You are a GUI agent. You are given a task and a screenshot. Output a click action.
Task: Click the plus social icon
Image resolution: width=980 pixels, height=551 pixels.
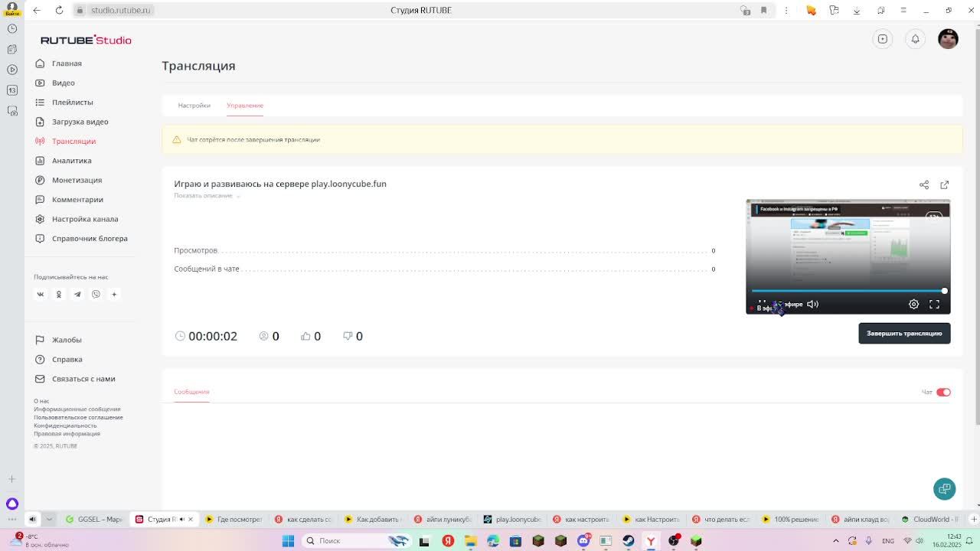114,295
